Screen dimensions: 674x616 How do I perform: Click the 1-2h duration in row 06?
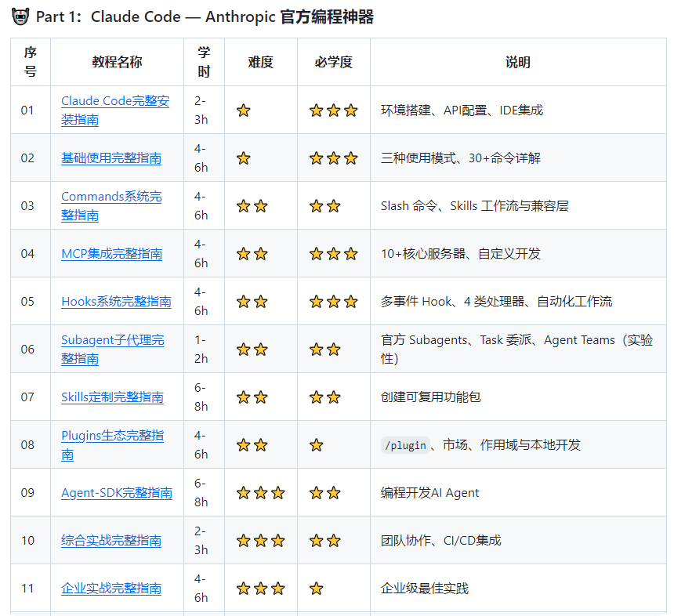[x=201, y=349]
